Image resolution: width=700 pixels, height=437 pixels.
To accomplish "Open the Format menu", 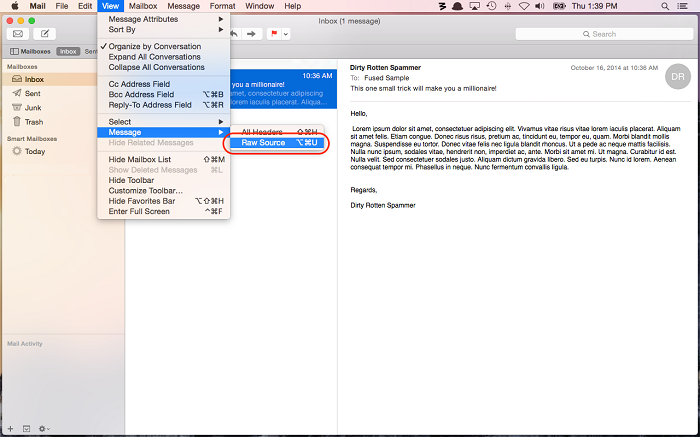I will pyautogui.click(x=222, y=6).
